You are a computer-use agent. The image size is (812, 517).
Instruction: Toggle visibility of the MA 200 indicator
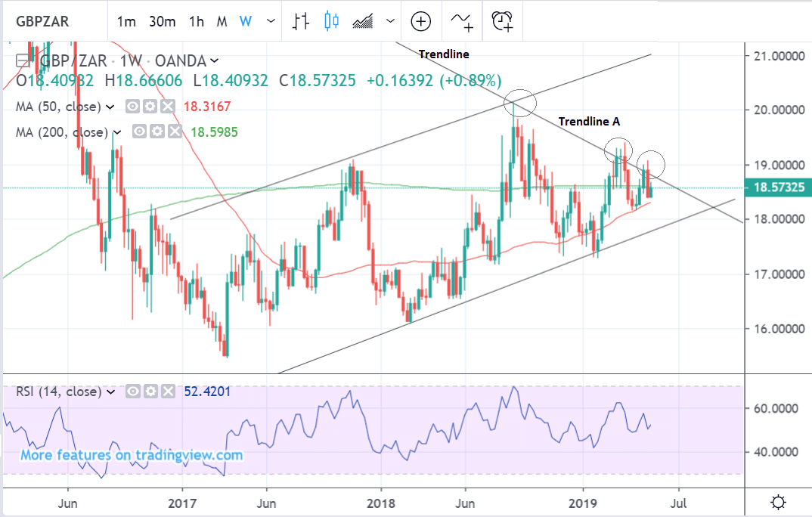139,132
